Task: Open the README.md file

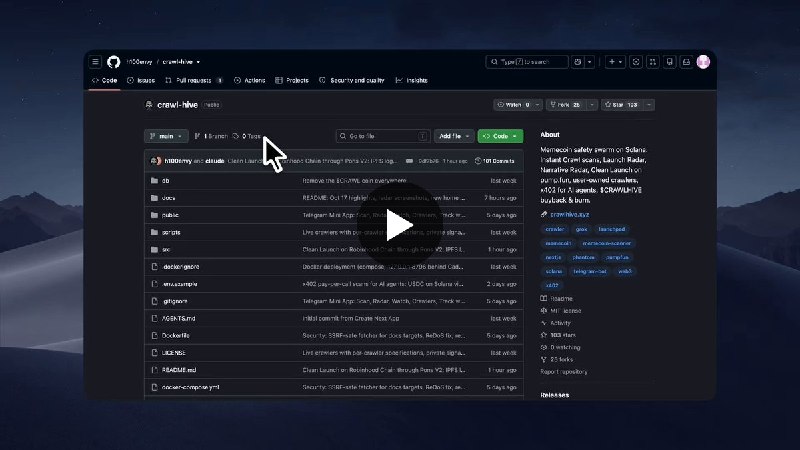Action: coord(179,370)
